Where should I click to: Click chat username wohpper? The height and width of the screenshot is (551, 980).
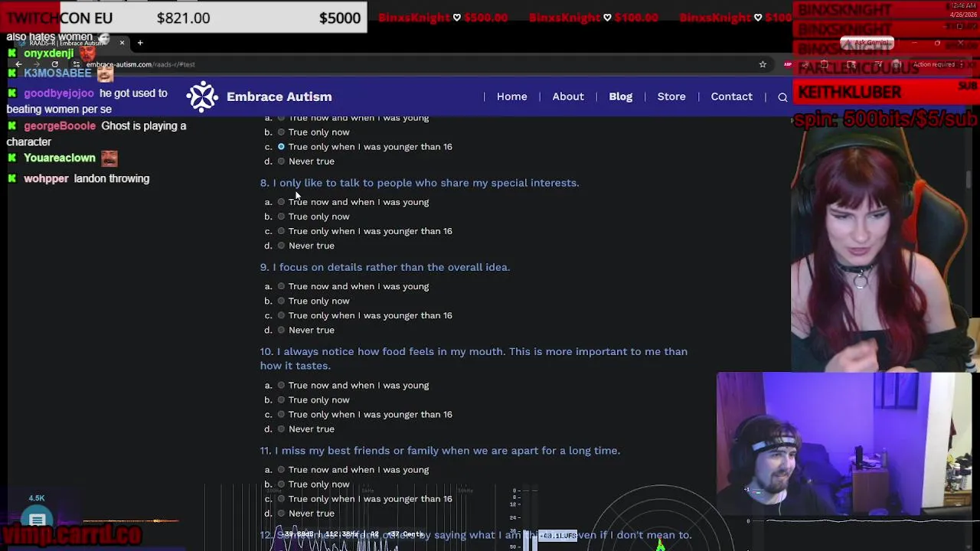(x=46, y=178)
